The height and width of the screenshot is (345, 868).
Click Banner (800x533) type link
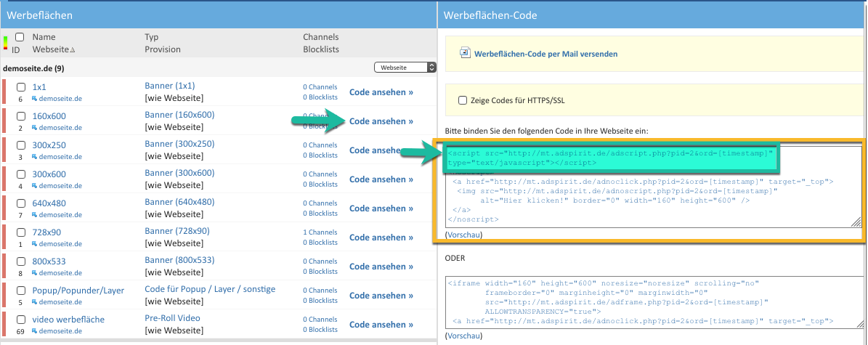(x=179, y=260)
